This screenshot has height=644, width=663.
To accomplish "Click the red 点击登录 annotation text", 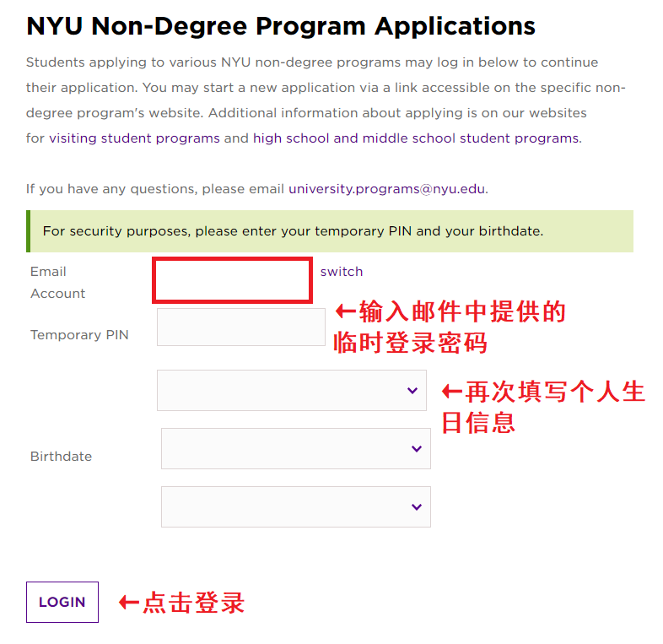I will [194, 602].
